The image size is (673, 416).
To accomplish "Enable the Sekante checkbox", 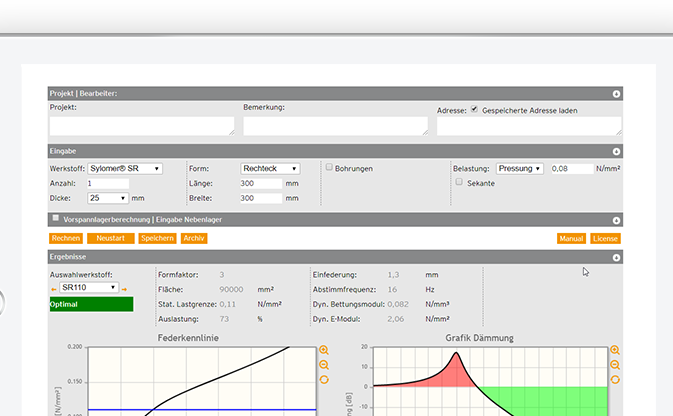I will click(459, 182).
